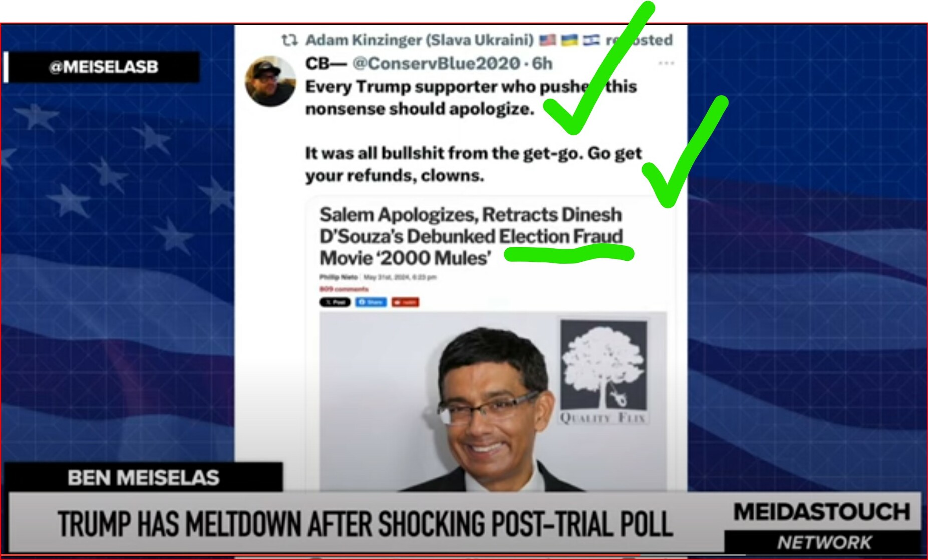Click the repost arrows icon above the tweet
Viewport: 928px width, 560px height.
(290, 40)
